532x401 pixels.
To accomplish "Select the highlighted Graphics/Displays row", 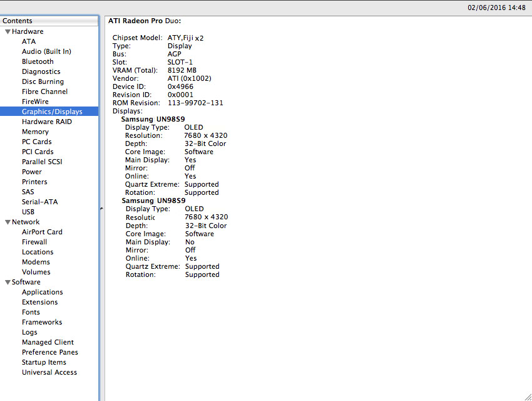I will (49, 112).
